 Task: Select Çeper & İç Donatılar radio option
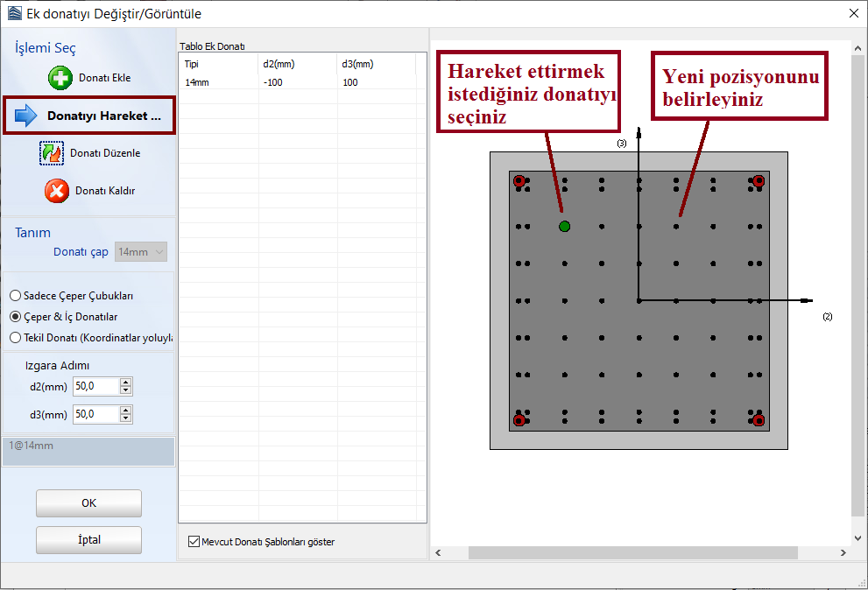(x=15, y=317)
